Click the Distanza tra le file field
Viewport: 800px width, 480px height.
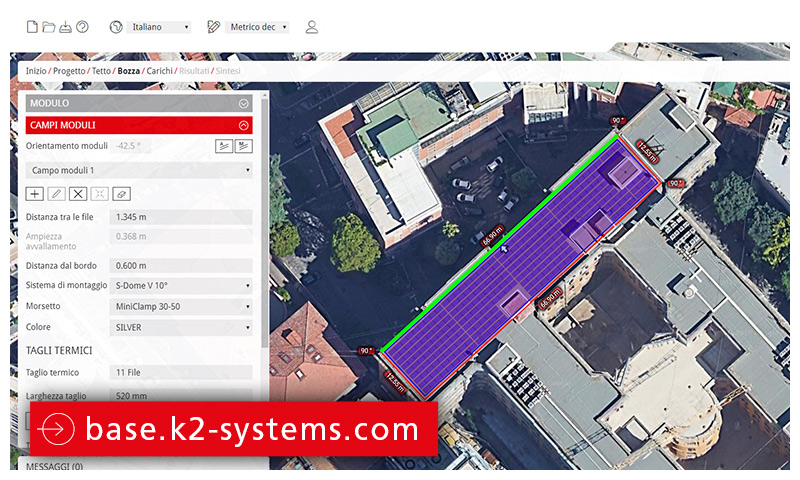(181, 217)
